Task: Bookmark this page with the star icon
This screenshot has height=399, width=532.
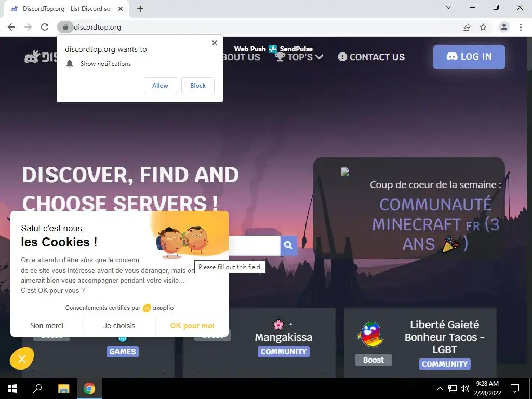Action: tap(483, 27)
